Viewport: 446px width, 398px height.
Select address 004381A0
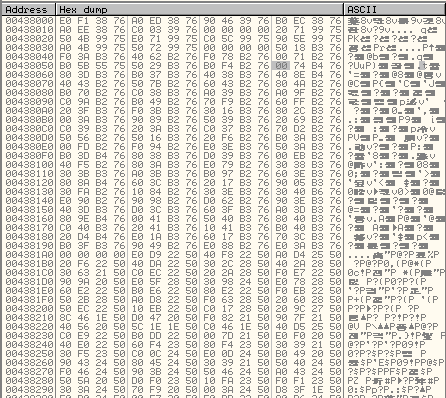[29, 255]
